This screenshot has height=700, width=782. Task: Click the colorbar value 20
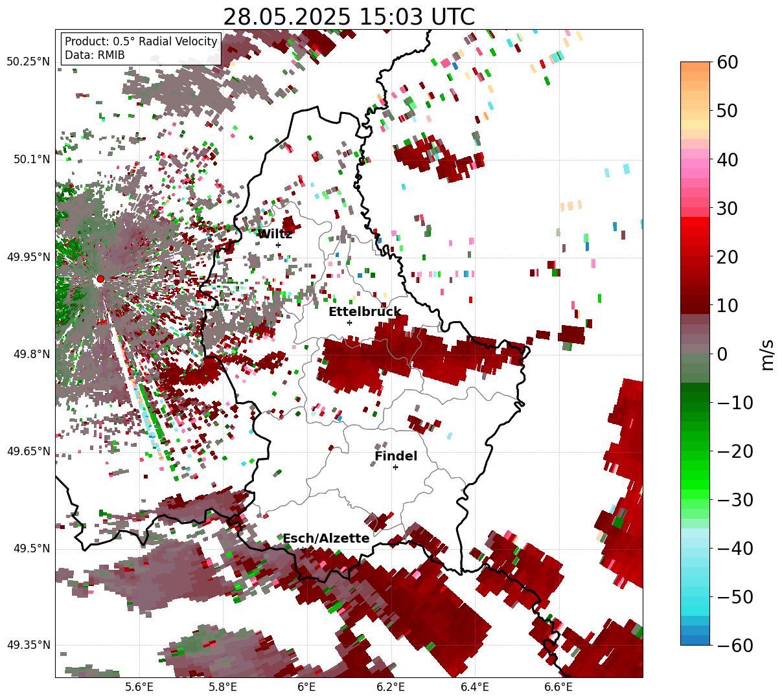[x=727, y=256]
